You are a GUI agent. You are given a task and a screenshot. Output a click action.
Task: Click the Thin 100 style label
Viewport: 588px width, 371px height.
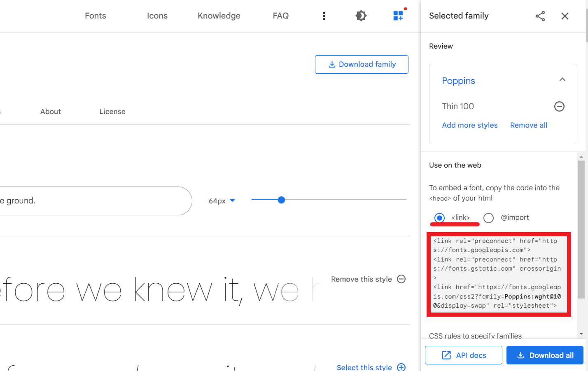(458, 106)
